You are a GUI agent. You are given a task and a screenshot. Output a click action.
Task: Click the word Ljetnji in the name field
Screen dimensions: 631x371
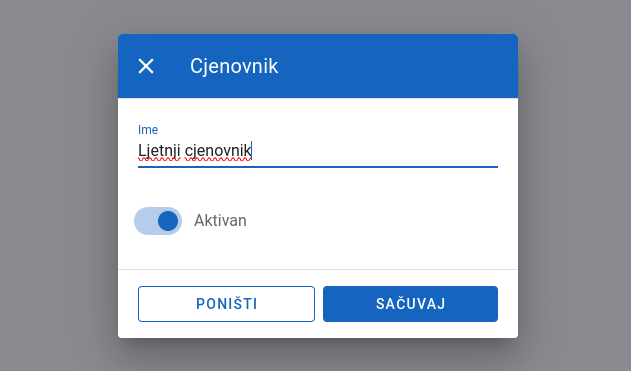pyautogui.click(x=159, y=151)
